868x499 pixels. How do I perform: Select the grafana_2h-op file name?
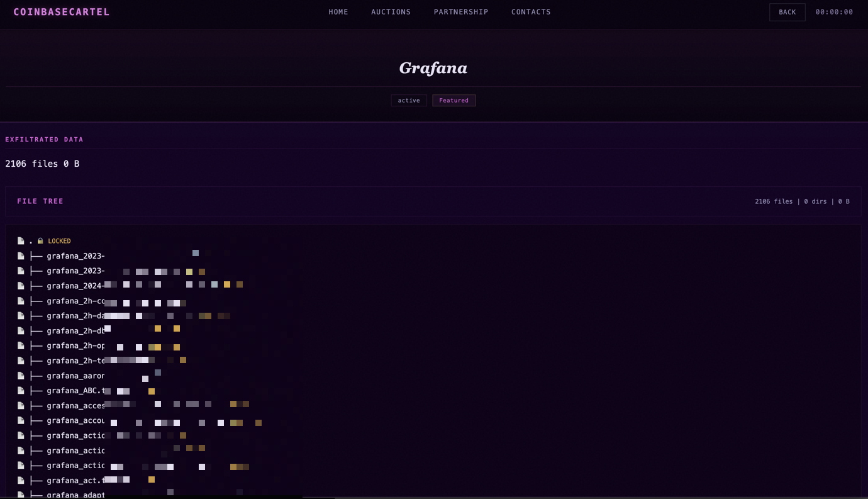click(75, 345)
